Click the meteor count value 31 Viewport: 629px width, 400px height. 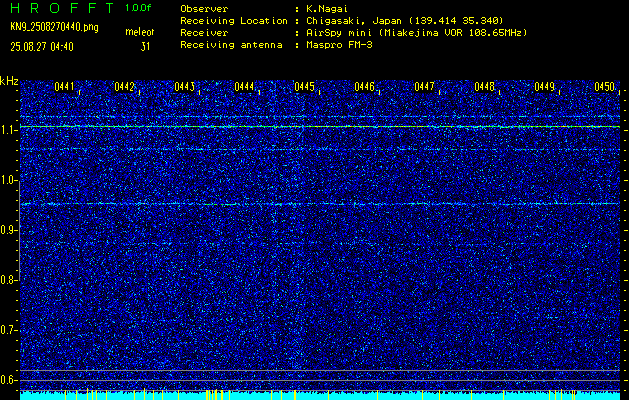click(145, 47)
